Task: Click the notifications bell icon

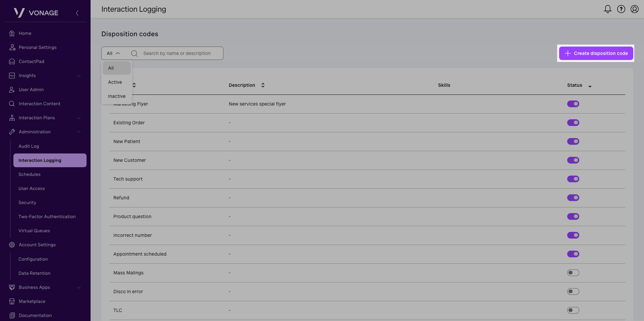Action: coord(607,9)
